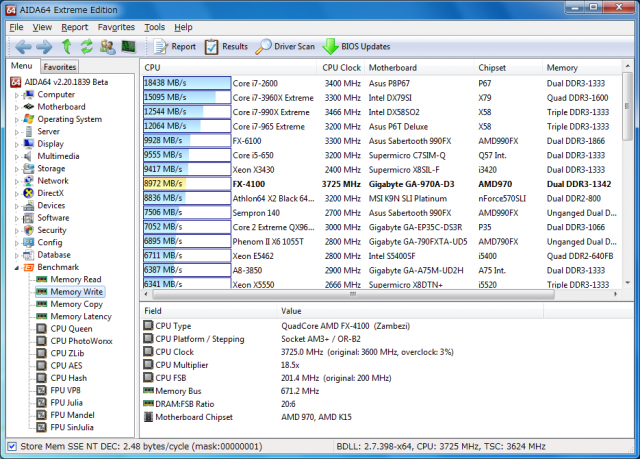Click the highlighted 8972 MB/s bar
The height and width of the screenshot is (459, 640).
(x=187, y=184)
